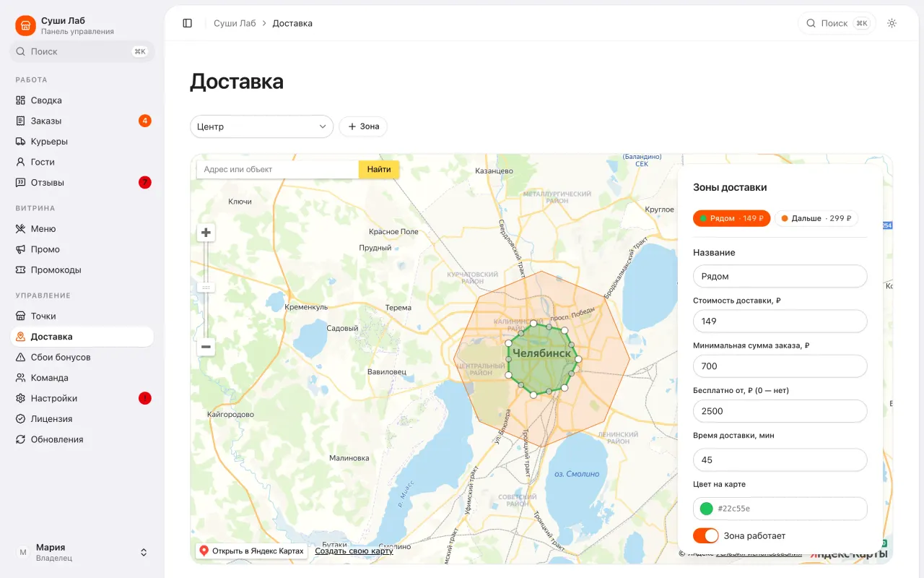Add a new zone with + Зона
Image resolution: width=924 pixels, height=578 pixels.
click(x=363, y=126)
